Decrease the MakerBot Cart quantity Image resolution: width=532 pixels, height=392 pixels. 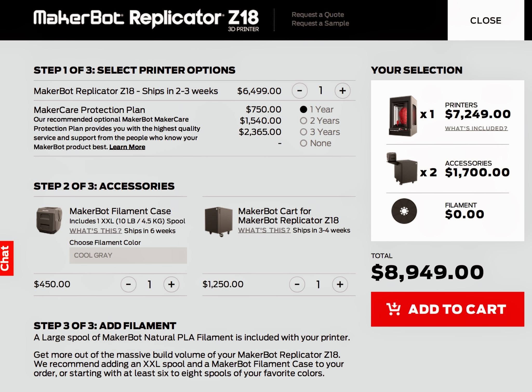(x=297, y=284)
